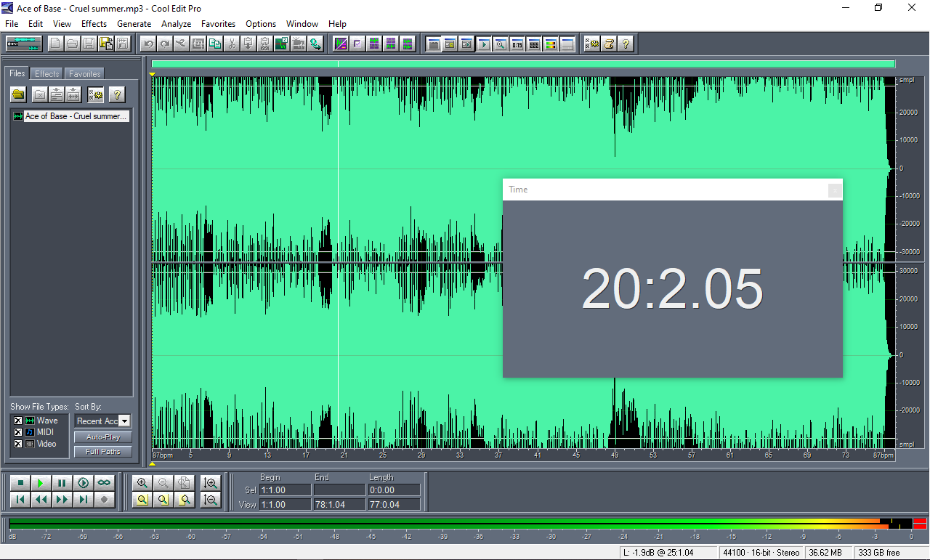Open a file using the toolbar folder icon
The width and height of the screenshot is (930, 560).
[x=73, y=44]
